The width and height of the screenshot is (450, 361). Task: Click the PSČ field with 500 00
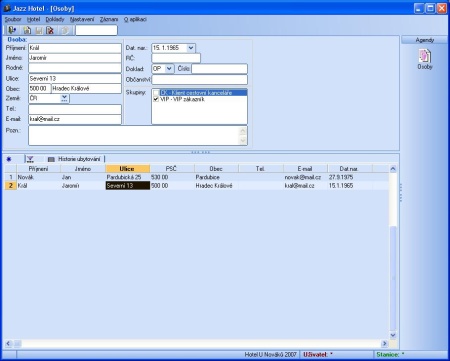click(x=40, y=89)
